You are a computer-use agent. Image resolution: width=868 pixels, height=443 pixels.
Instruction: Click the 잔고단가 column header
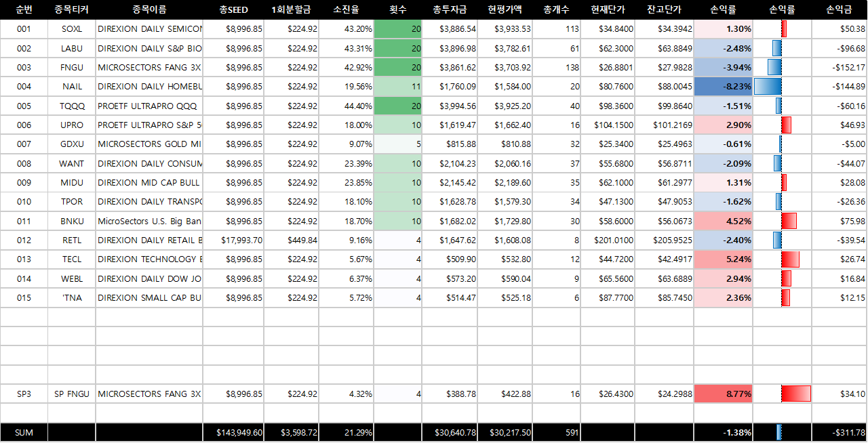coord(664,9)
